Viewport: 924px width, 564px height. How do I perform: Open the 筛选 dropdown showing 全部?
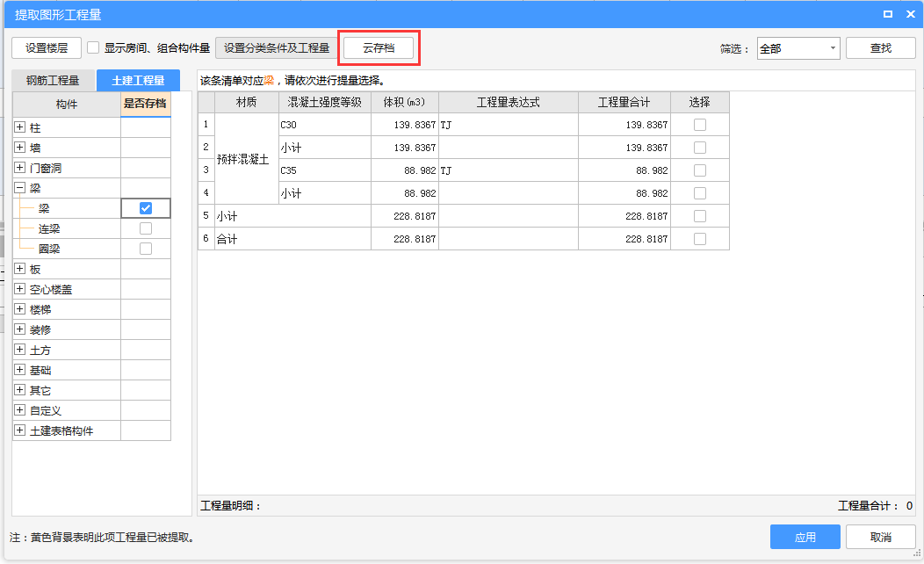pyautogui.click(x=798, y=48)
